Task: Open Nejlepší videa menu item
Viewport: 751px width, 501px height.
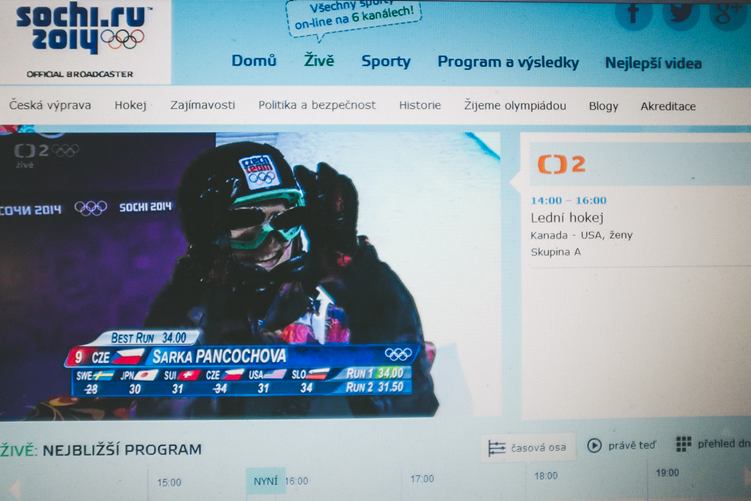Action: click(x=653, y=63)
